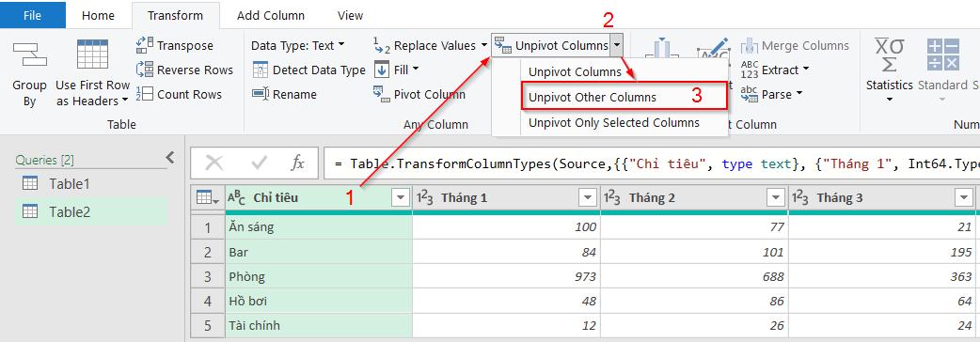
Task: Click Detect Data Type icon
Action: [260, 70]
